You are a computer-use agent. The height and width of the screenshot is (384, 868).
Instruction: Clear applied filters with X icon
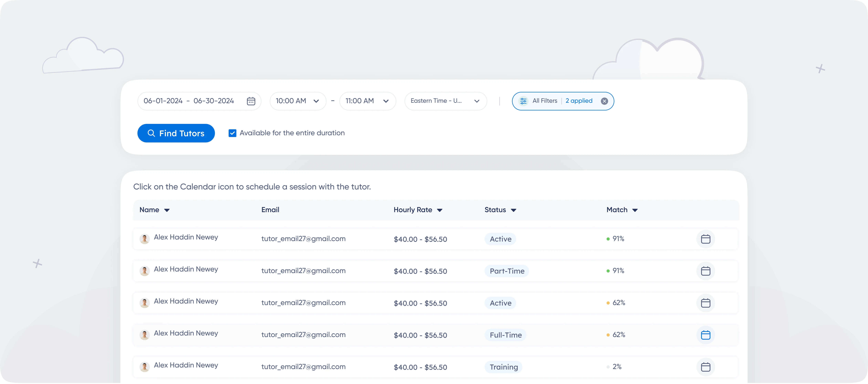[x=604, y=101]
